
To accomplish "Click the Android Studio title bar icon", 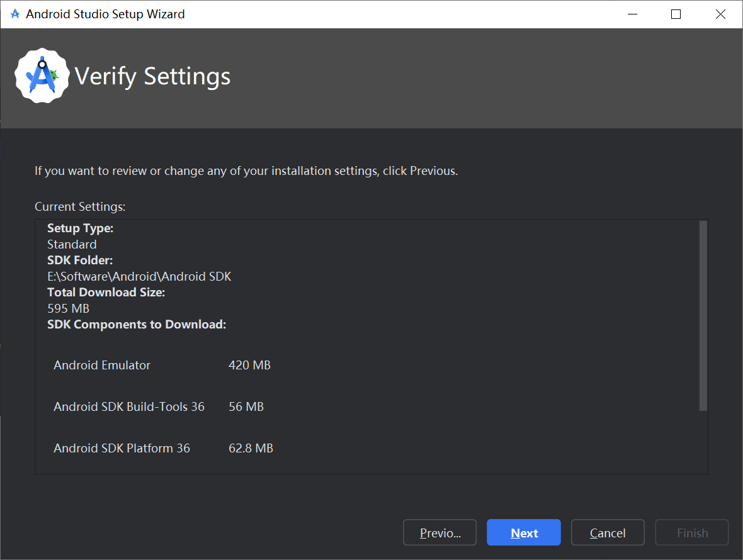I will pos(15,14).
